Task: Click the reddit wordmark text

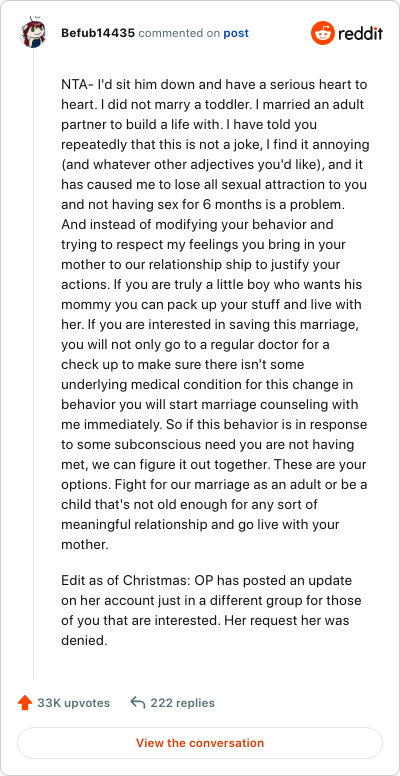Action: 360,34
